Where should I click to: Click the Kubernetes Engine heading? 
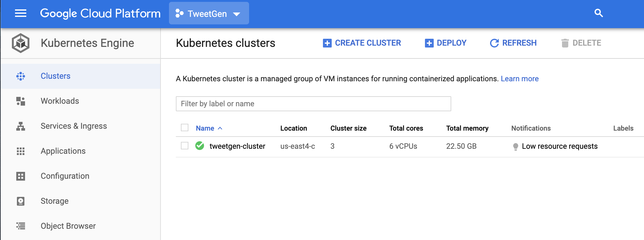(87, 43)
